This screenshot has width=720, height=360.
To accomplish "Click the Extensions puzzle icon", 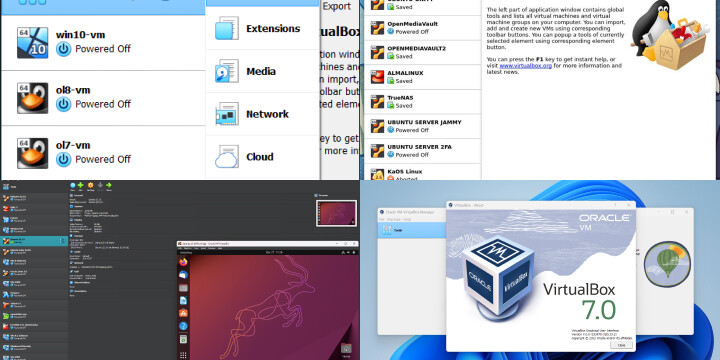I will coord(227,28).
